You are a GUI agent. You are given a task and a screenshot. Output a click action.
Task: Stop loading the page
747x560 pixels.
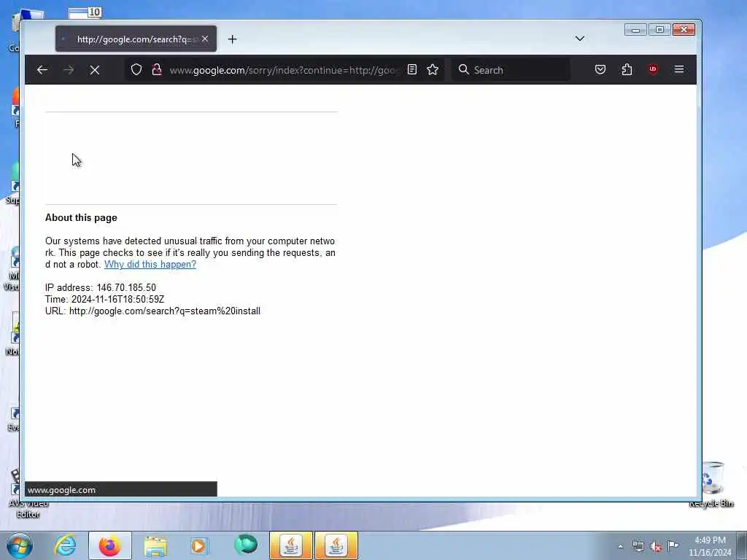95,70
